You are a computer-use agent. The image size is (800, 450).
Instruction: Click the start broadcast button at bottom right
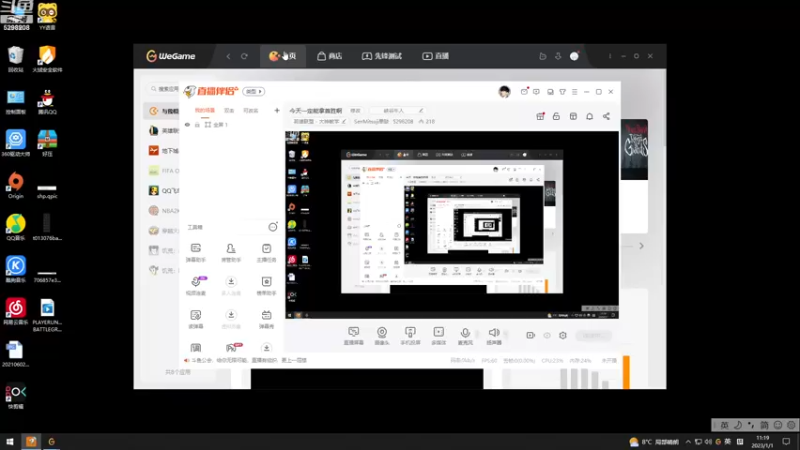click(x=593, y=335)
